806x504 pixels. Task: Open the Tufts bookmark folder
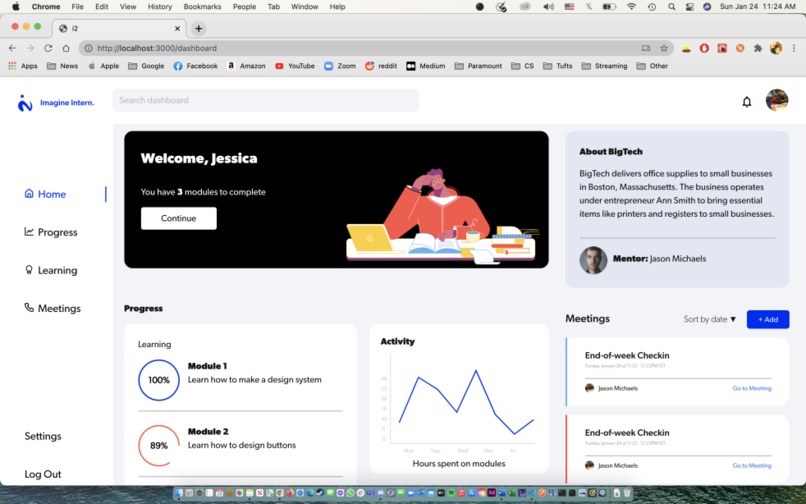[558, 66]
